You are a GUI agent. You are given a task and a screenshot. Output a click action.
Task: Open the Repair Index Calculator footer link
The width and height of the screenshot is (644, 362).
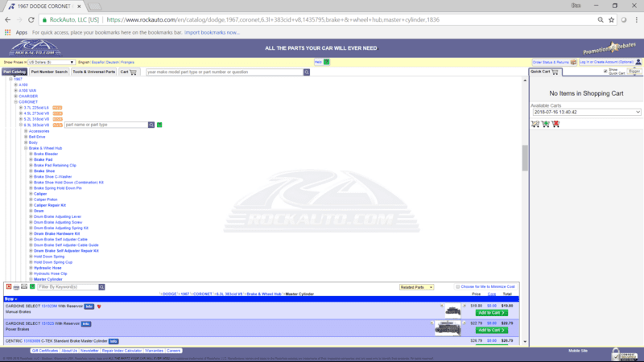click(x=122, y=351)
